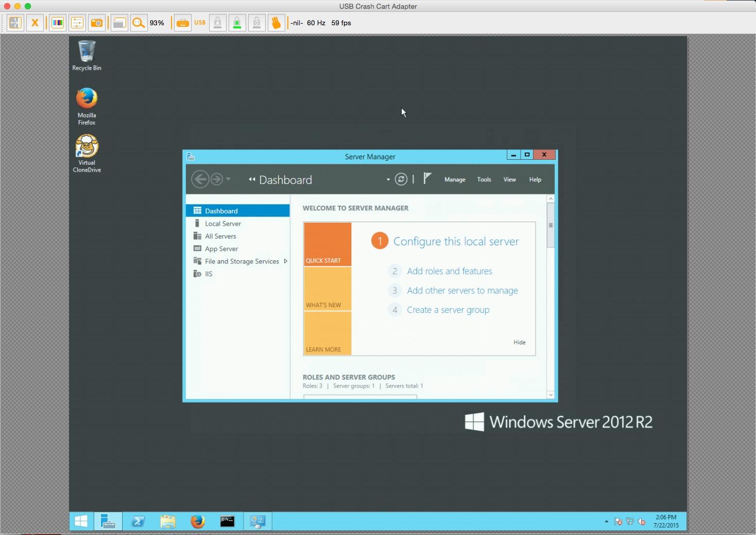This screenshot has height=535, width=756.
Task: Launch Firefox from the taskbar
Action: pos(197,522)
